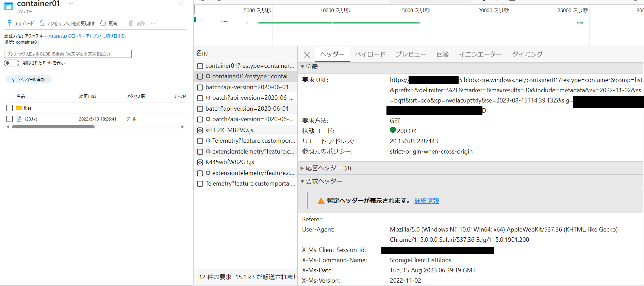644x286 pixels.
Task: Click the フィルターの追加 button
Action: tap(29, 79)
